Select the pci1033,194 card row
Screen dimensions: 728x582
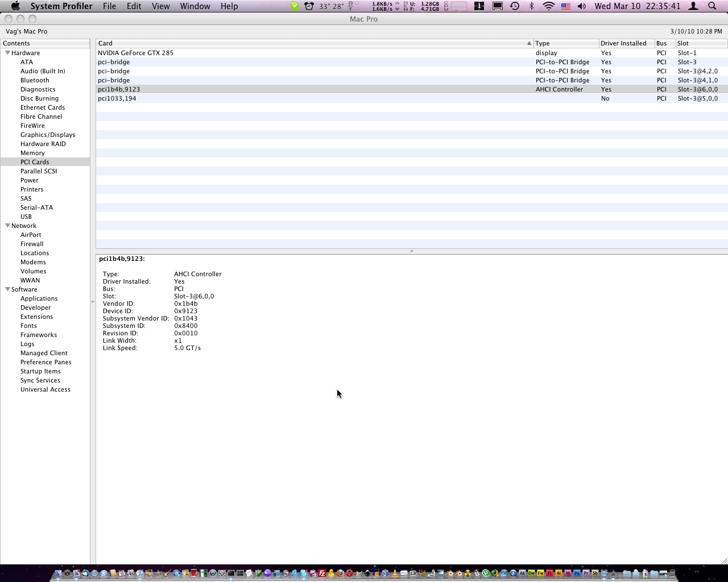pos(412,98)
